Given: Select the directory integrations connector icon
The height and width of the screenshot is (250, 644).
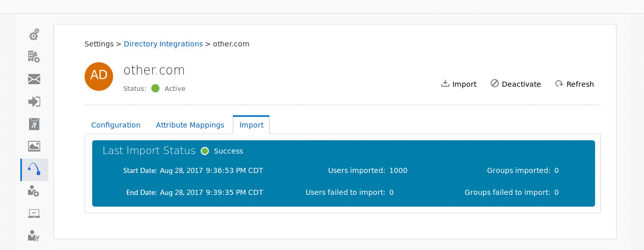Looking at the screenshot, I should point(34,169).
